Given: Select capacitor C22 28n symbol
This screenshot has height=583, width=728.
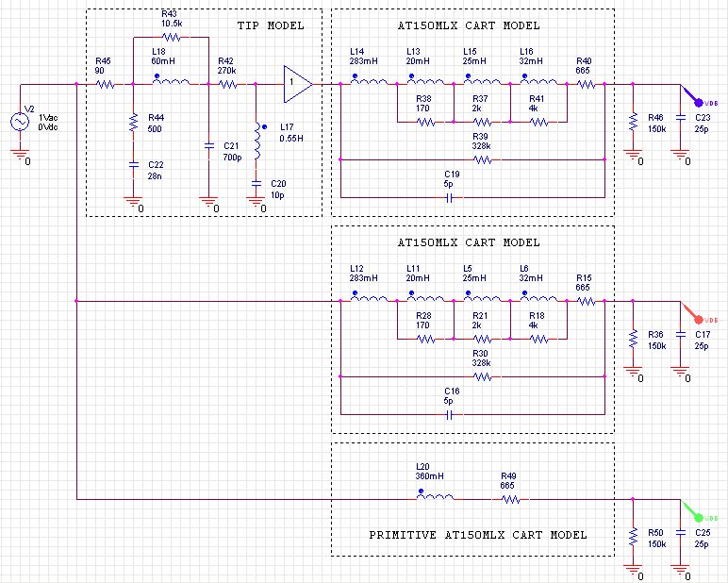Looking at the screenshot, I should (133, 164).
